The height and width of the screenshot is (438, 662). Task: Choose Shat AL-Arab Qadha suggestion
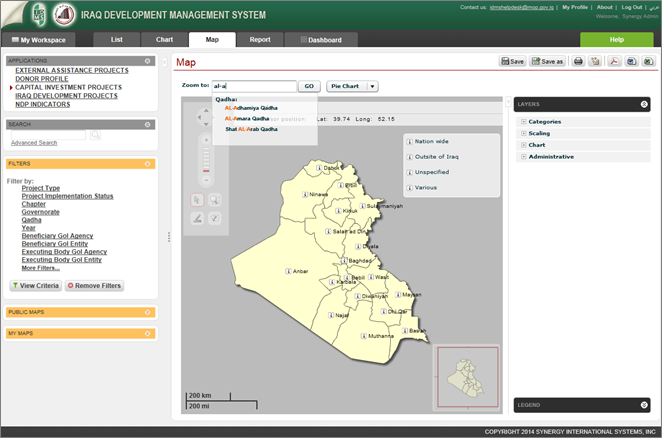(x=251, y=129)
